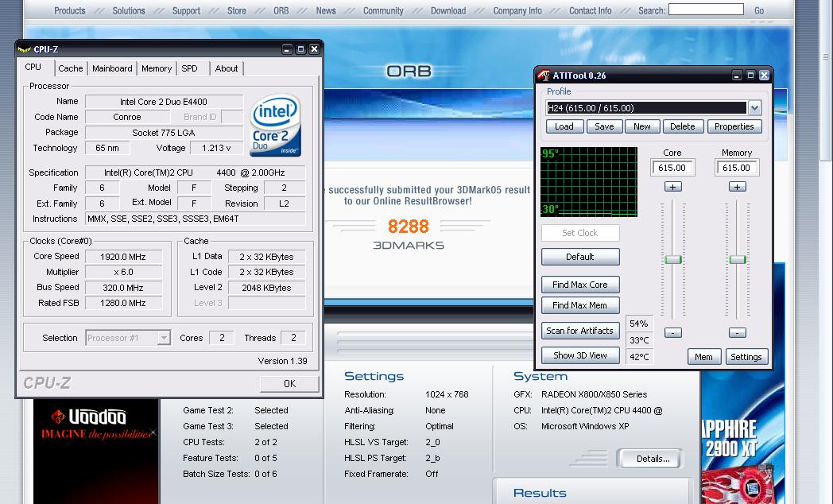Click the Save profile button

[604, 126]
